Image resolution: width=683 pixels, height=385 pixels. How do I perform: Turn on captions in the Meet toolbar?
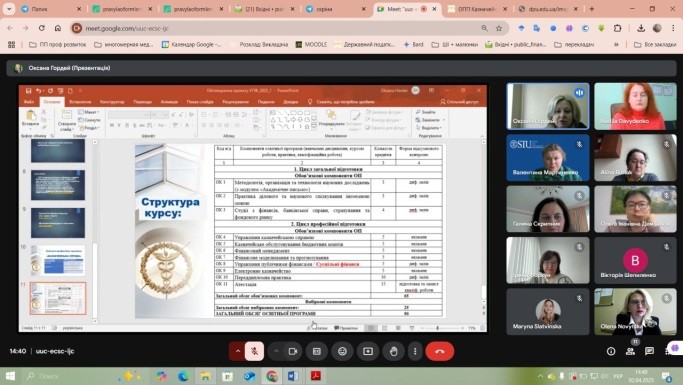point(317,351)
